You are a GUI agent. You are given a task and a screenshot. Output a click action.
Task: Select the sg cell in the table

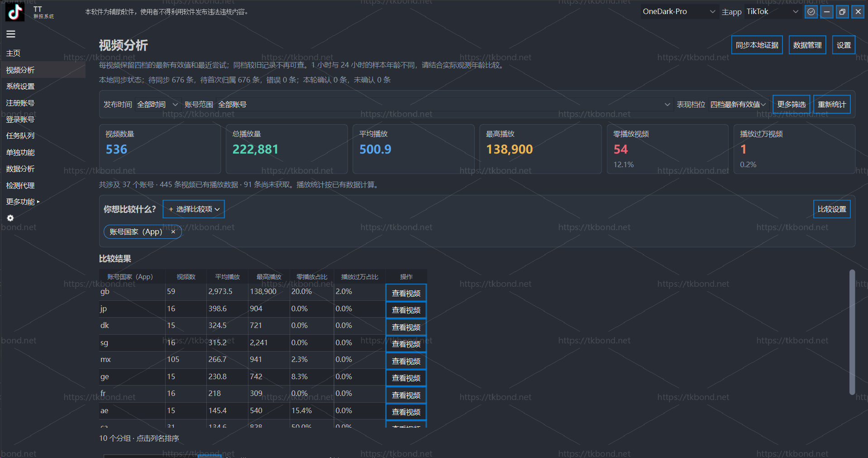(132, 342)
